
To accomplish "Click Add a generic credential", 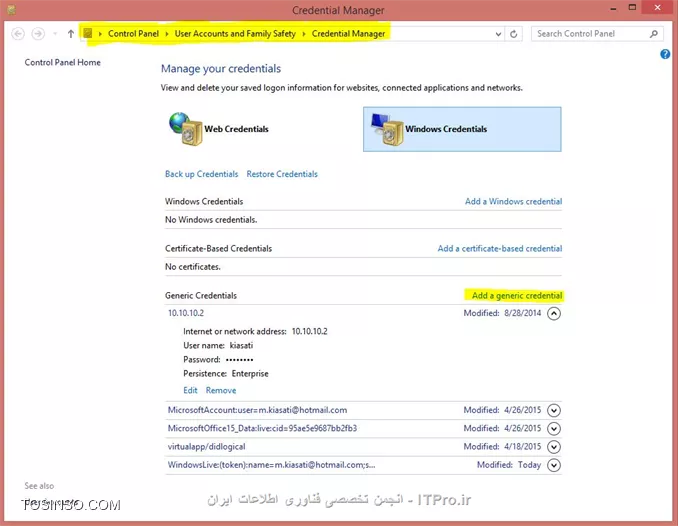I will (517, 295).
